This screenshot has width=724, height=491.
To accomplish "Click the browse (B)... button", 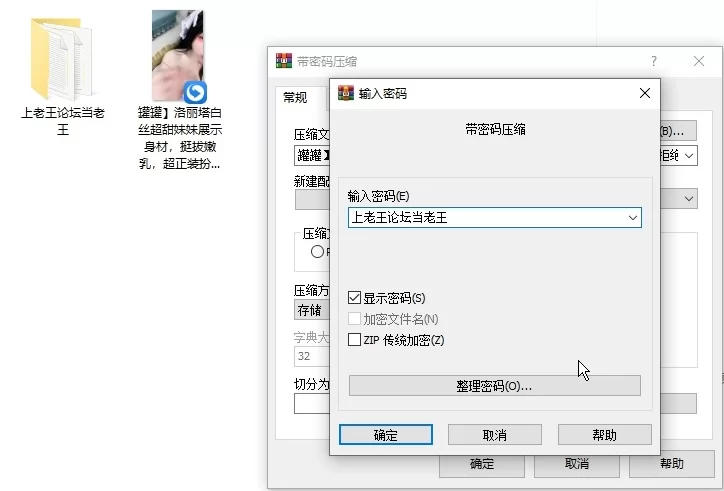I will point(678,131).
